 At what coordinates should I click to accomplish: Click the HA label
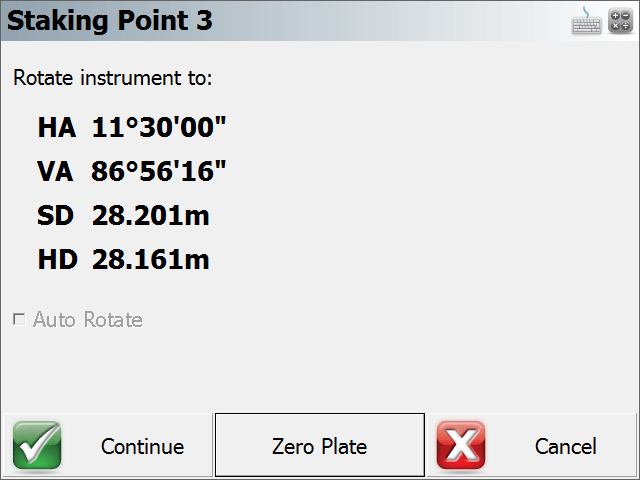(57, 127)
